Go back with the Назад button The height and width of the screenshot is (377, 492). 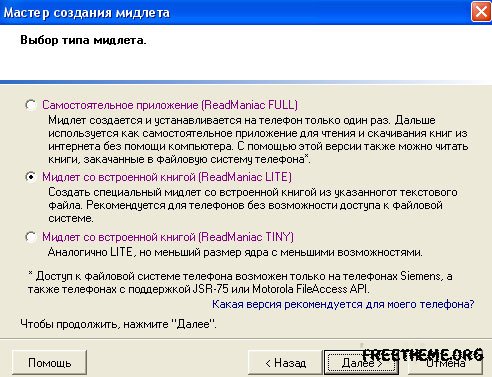point(285,362)
